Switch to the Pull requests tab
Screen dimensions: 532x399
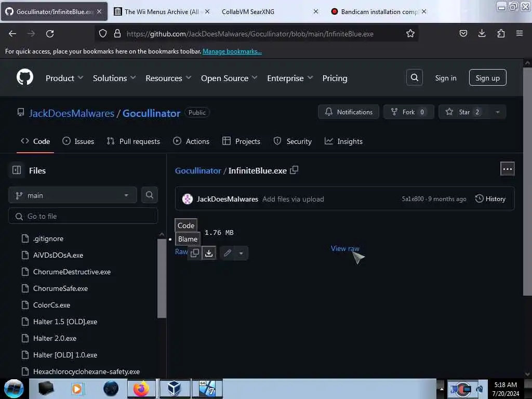[134, 141]
